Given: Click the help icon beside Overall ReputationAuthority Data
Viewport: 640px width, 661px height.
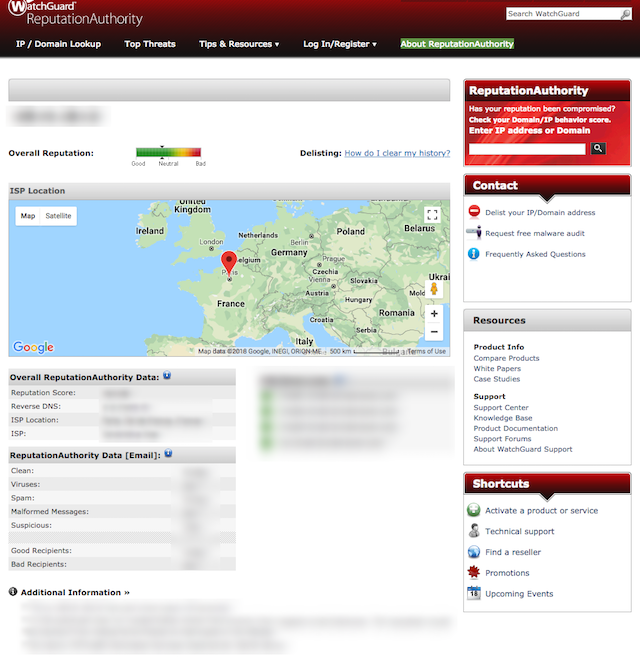Looking at the screenshot, I should [167, 375].
